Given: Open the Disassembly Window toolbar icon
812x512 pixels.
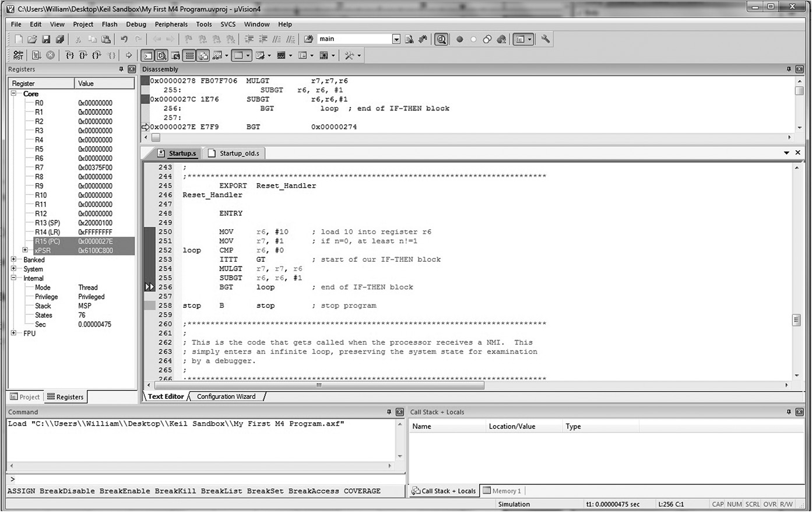Looking at the screenshot, I should (x=162, y=55).
